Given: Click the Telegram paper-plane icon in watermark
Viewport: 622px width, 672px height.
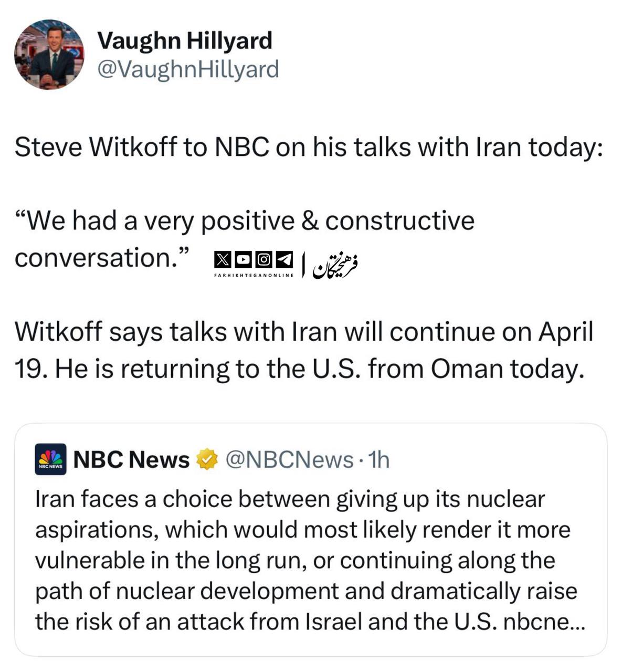Looking at the screenshot, I should [284, 259].
